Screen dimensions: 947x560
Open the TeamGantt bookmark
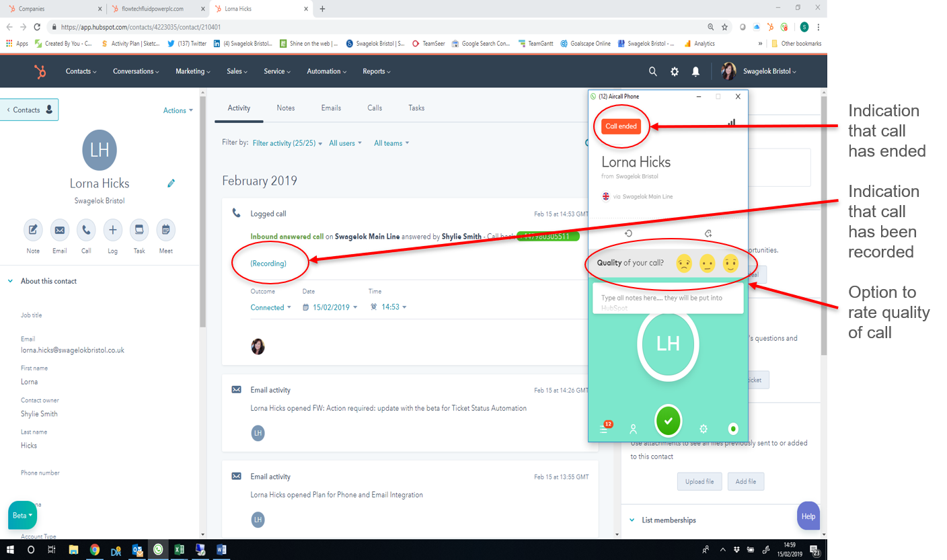pos(536,44)
